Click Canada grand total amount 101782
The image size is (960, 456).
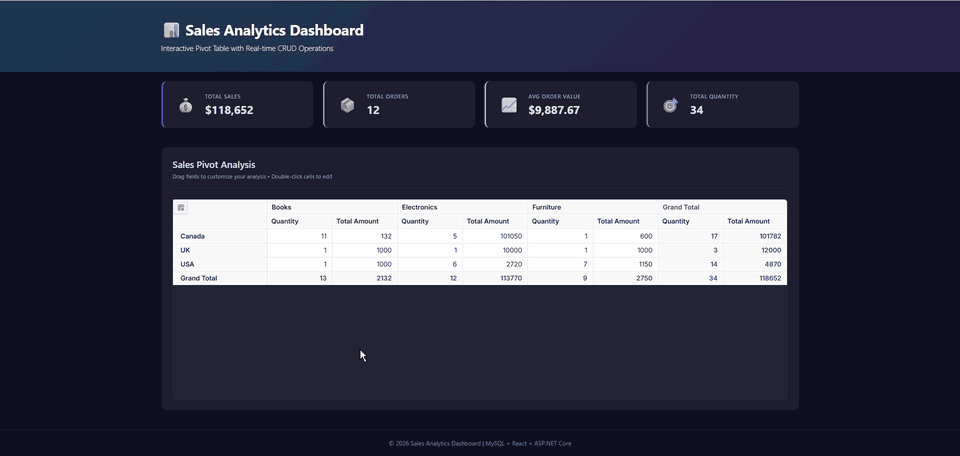[x=755, y=236]
